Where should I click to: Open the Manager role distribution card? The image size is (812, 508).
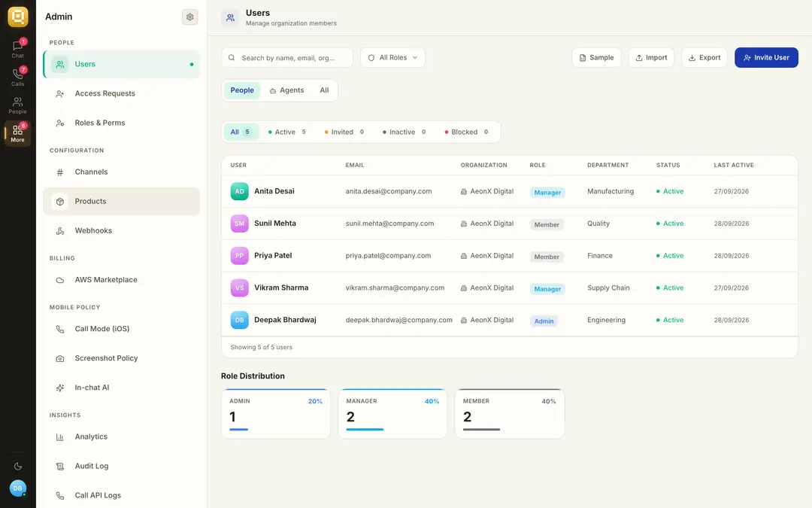(x=392, y=414)
